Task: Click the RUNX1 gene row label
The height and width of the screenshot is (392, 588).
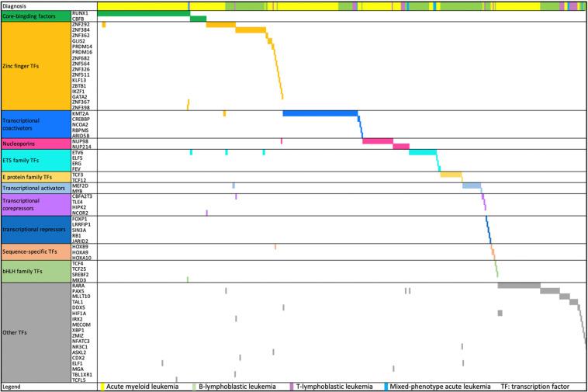Action: point(80,13)
